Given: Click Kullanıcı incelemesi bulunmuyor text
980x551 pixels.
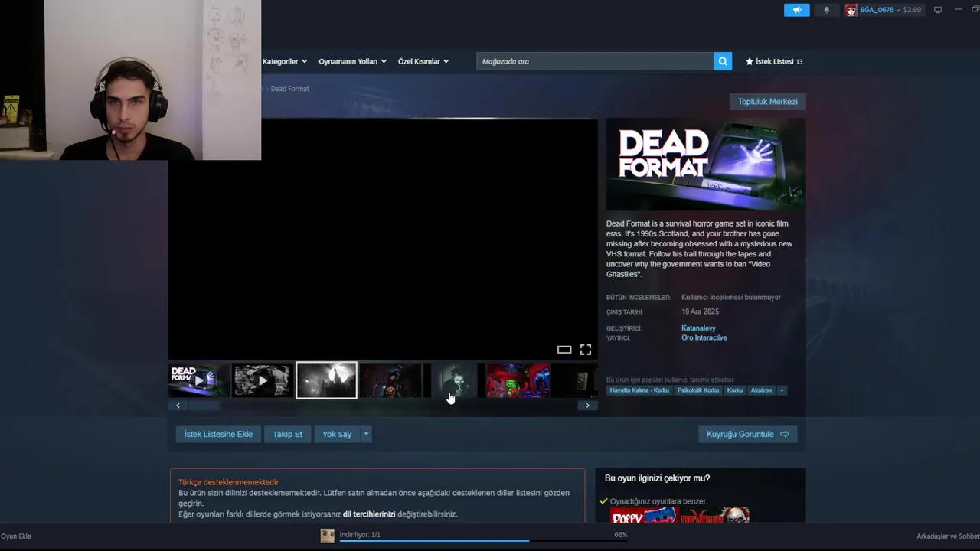Looking at the screenshot, I should coord(731,297).
